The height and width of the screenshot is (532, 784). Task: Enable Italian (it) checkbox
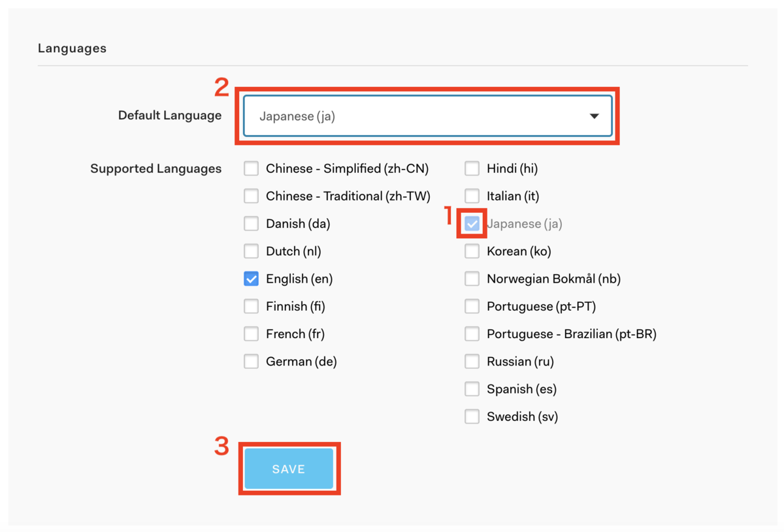tap(472, 196)
